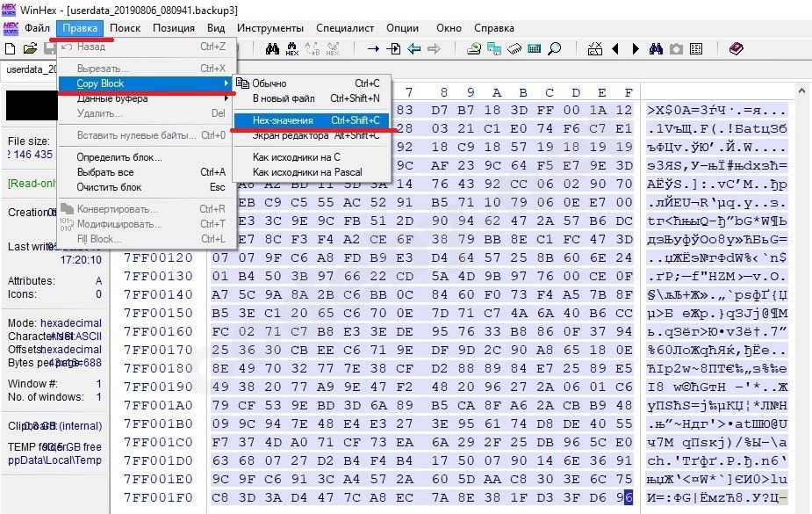Choose Обычно copy option
Image resolution: width=812 pixels, height=514 pixels.
312,83
